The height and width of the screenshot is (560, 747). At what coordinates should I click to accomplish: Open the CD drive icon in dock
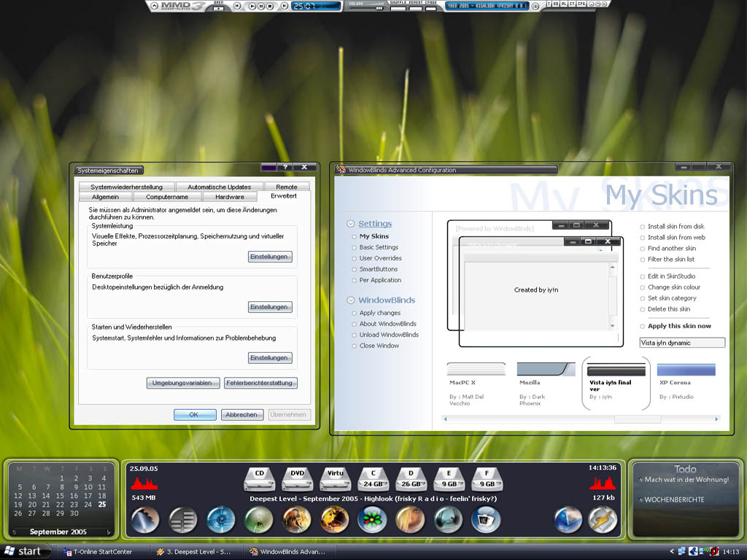pyautogui.click(x=259, y=479)
